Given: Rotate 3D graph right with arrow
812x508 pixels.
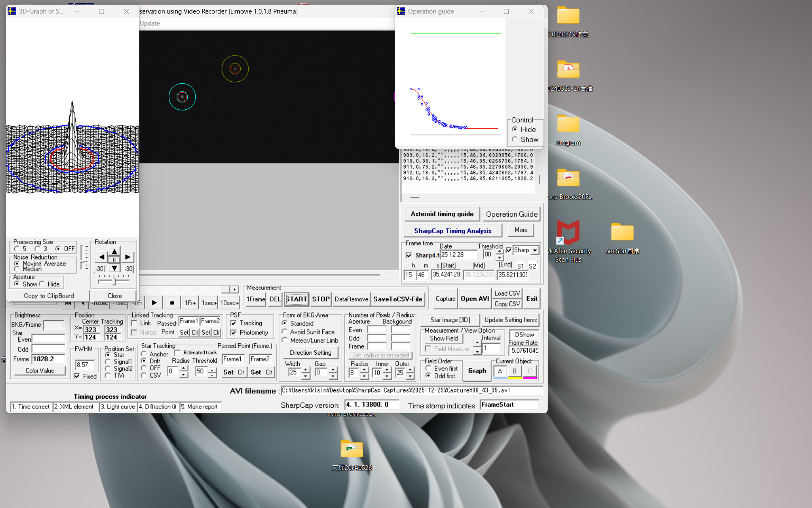Looking at the screenshot, I should (x=128, y=257).
